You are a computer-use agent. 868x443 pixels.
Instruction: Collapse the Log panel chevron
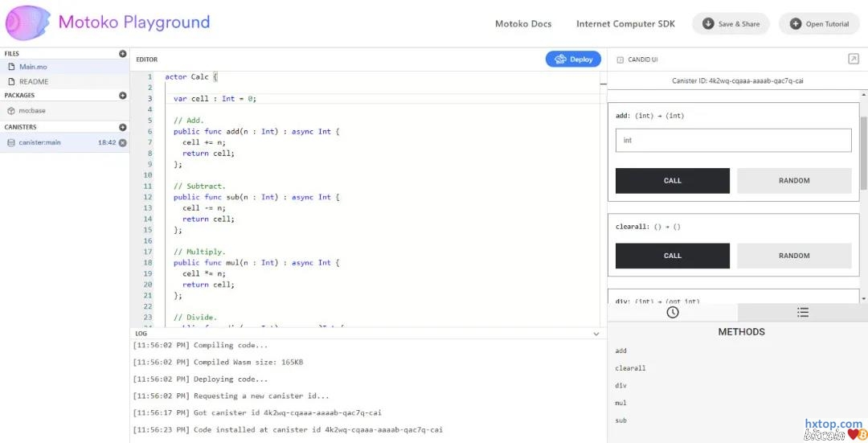click(596, 334)
